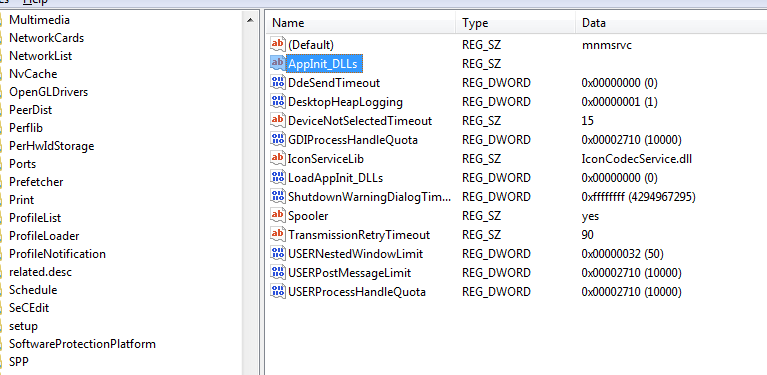Click the ShutdownWarningDialogTim... value name
Viewport: 767px width, 375px height.
[369, 197]
